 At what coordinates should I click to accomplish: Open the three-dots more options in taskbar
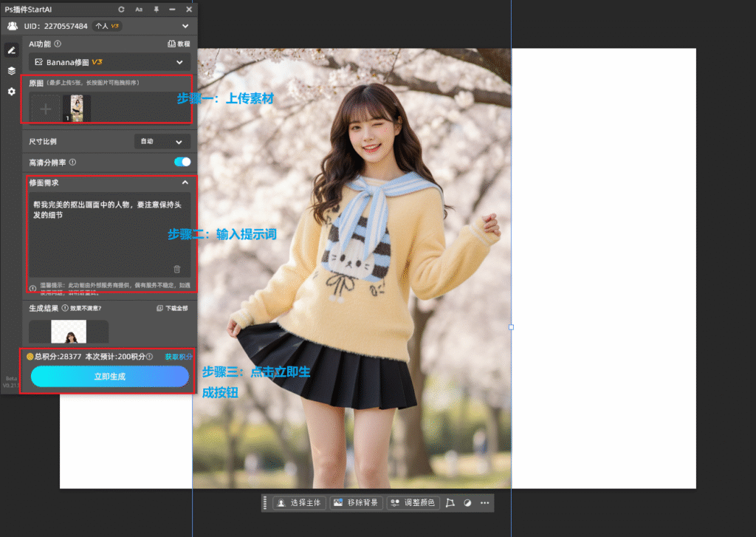[x=484, y=503]
